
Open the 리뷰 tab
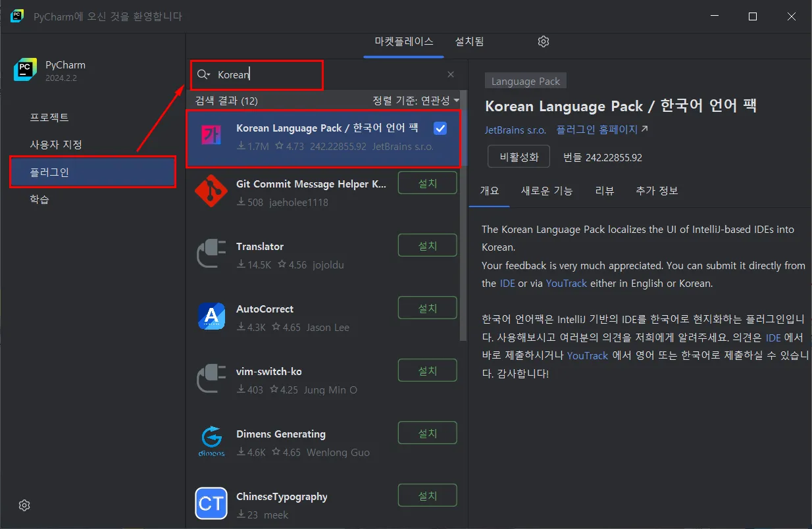pos(605,191)
